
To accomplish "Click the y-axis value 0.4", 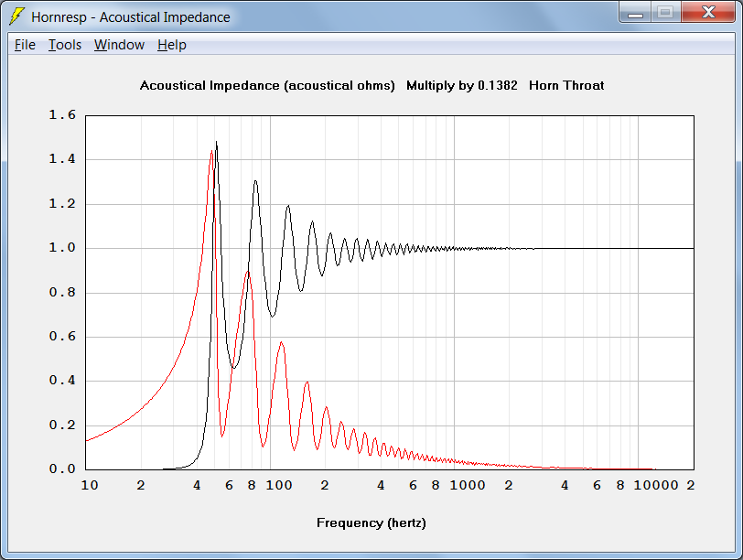I will pos(62,380).
